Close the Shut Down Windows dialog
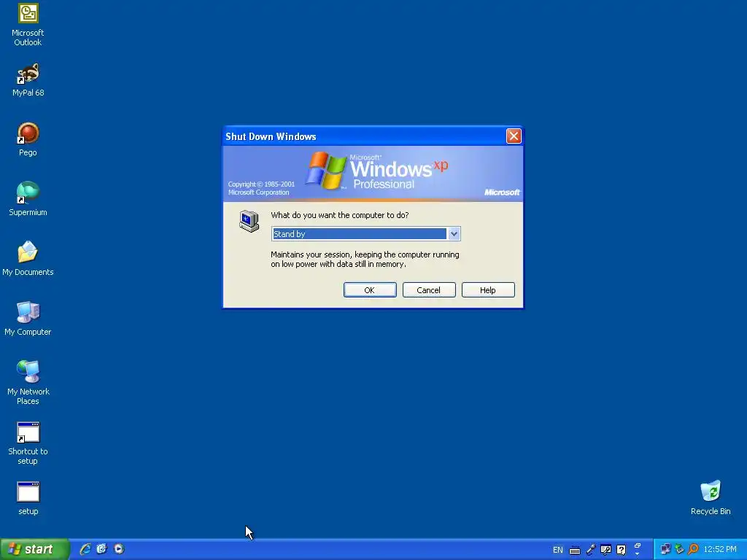 514,136
